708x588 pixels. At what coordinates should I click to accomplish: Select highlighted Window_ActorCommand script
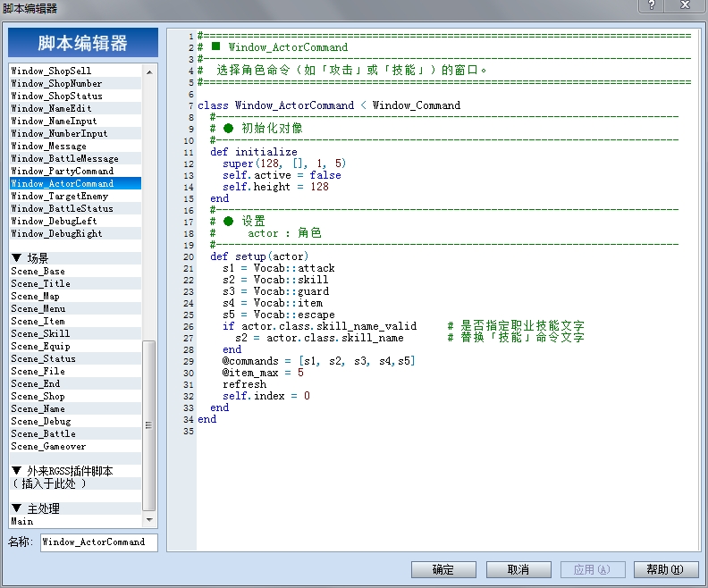(75, 183)
